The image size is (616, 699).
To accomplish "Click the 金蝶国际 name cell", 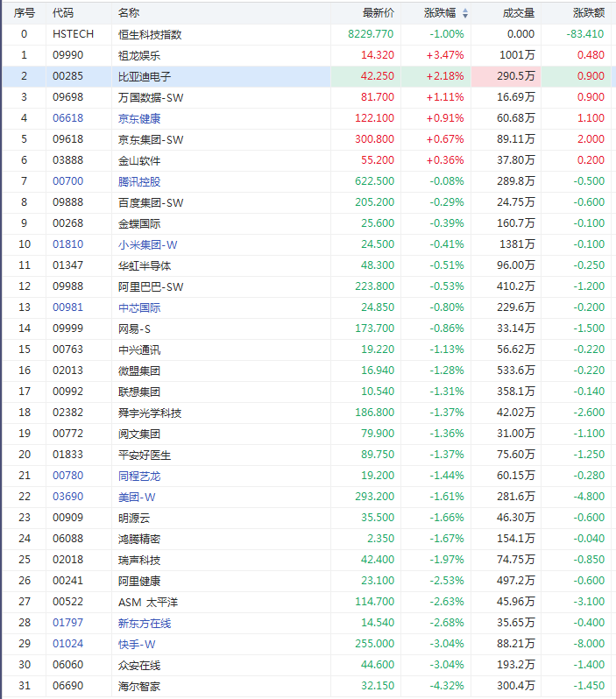I will tap(139, 223).
